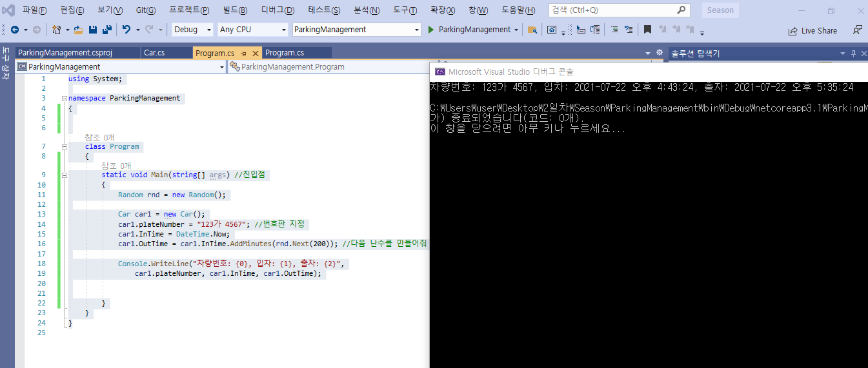Click the navigate forward arrow
The image size is (868, 368).
pos(36,30)
